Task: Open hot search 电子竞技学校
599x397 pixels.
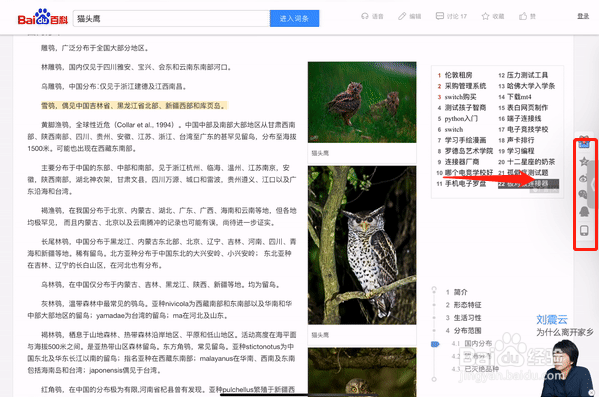Action: (x=527, y=130)
